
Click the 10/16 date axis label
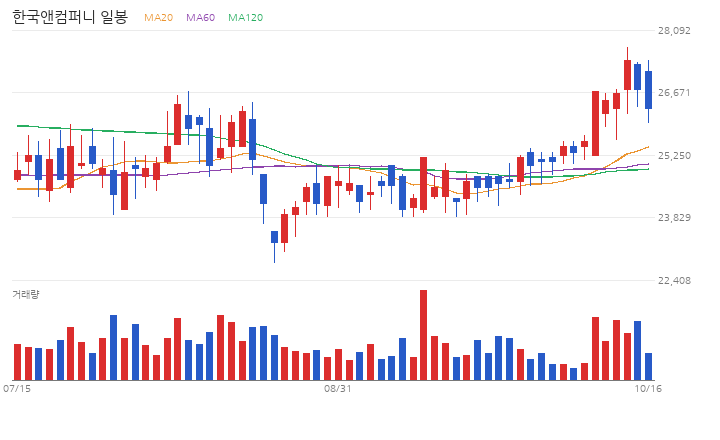(648, 389)
